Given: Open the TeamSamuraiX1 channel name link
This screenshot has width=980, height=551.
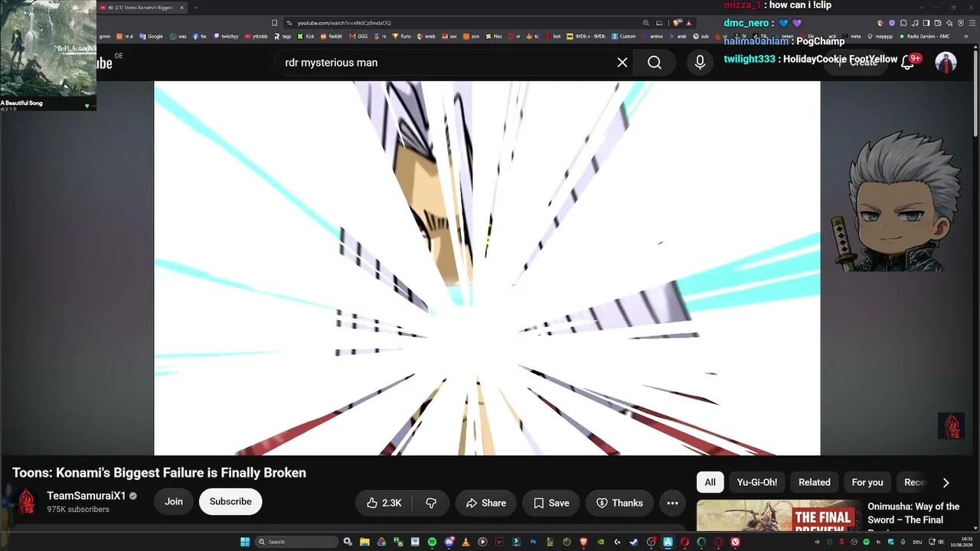Looking at the screenshot, I should point(87,496).
